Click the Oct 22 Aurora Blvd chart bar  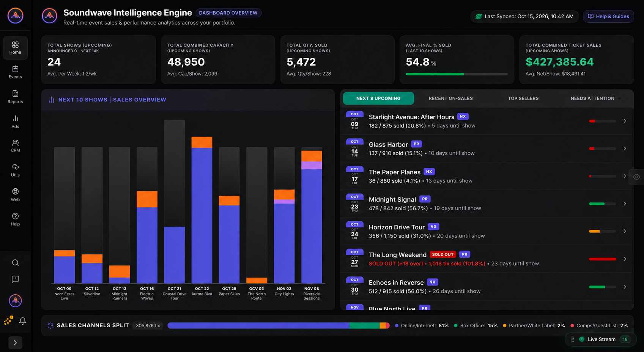[x=202, y=210]
